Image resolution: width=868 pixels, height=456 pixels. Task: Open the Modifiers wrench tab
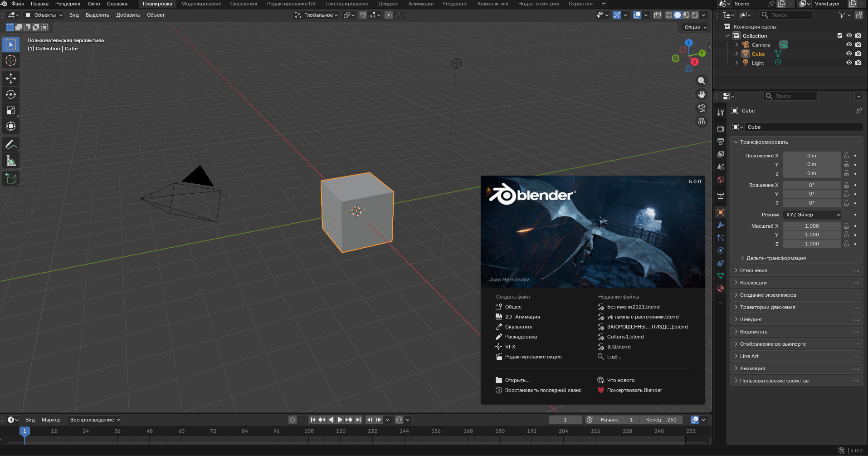[x=721, y=225]
